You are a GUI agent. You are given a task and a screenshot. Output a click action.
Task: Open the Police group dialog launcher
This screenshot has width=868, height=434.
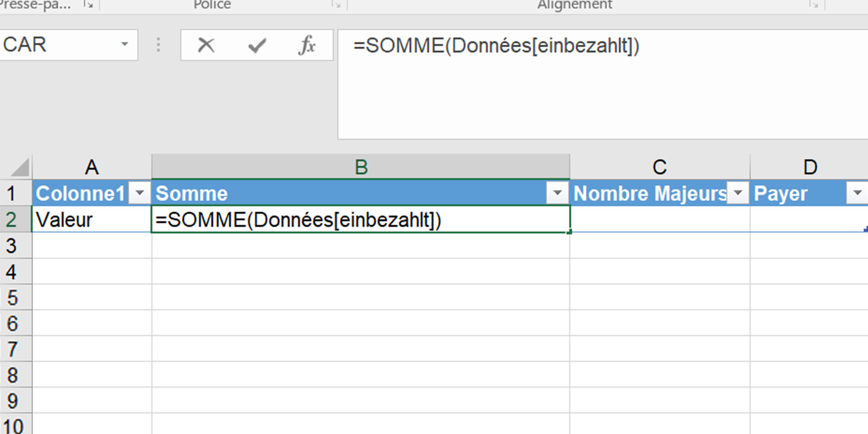click(337, 5)
